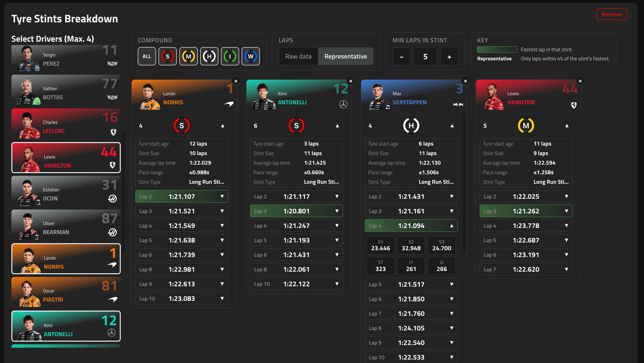The width and height of the screenshot is (644, 363).
Task: Deselect Kimi Antonelli driver tile
Action: pos(66,326)
